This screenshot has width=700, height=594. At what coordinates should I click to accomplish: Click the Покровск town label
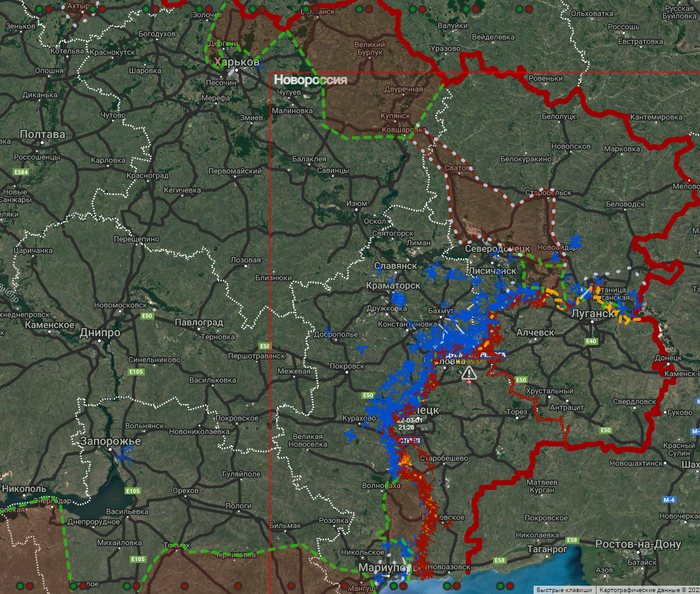click(347, 366)
